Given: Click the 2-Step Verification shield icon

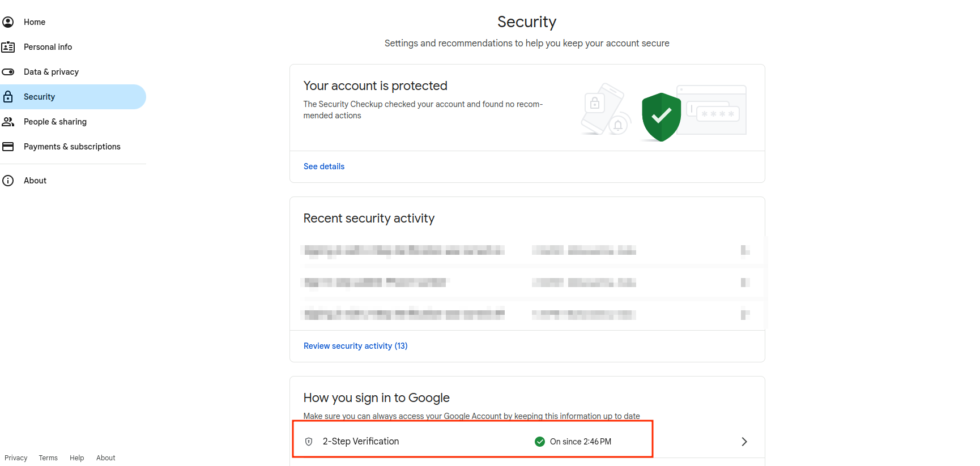Looking at the screenshot, I should click(309, 442).
